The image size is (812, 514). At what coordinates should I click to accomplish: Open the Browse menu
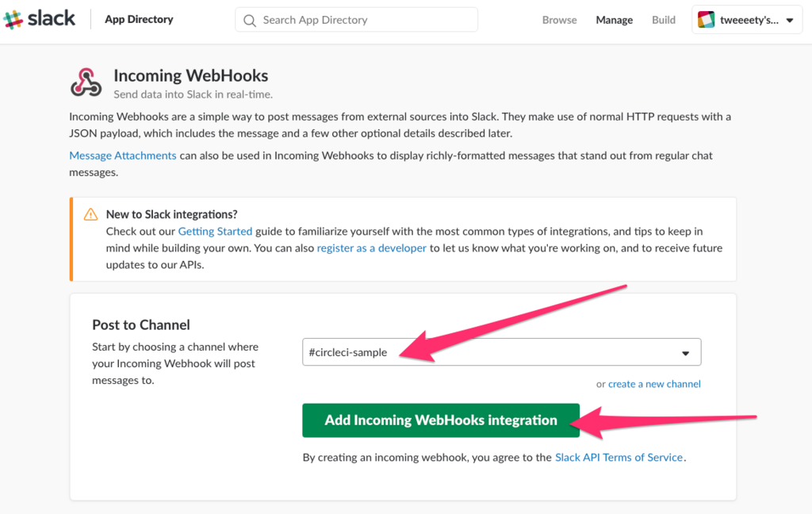[559, 20]
